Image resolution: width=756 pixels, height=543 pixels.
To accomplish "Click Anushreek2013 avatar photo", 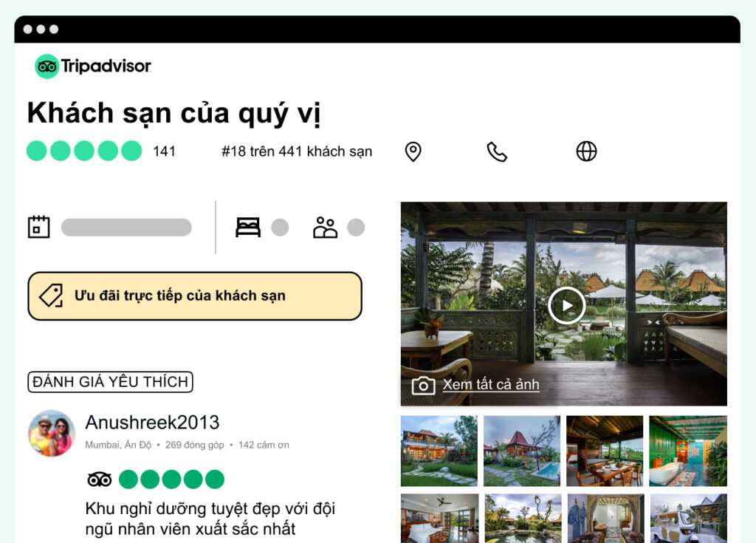I will [x=52, y=434].
